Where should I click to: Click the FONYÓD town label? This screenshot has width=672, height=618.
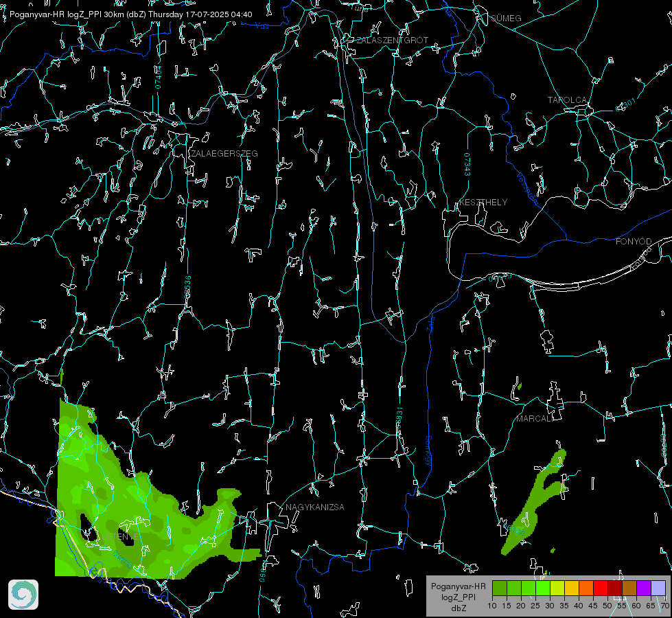click(634, 242)
